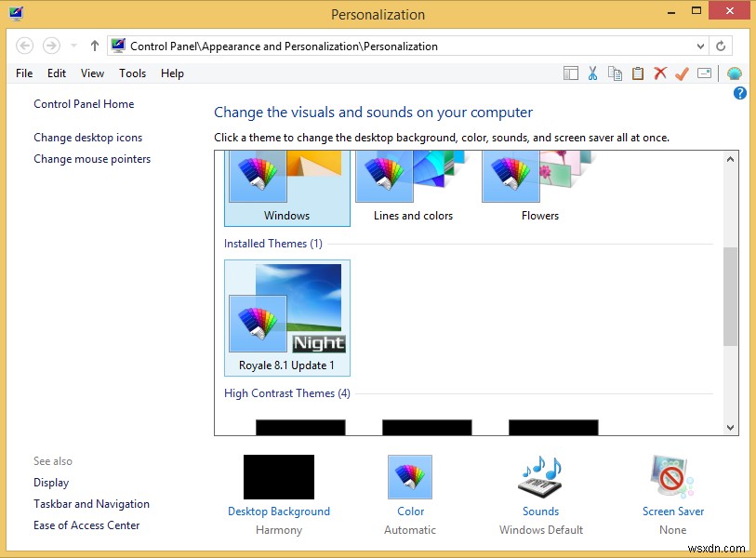Click the Paste clipboard icon
Image resolution: width=756 pixels, height=558 pixels.
point(637,73)
